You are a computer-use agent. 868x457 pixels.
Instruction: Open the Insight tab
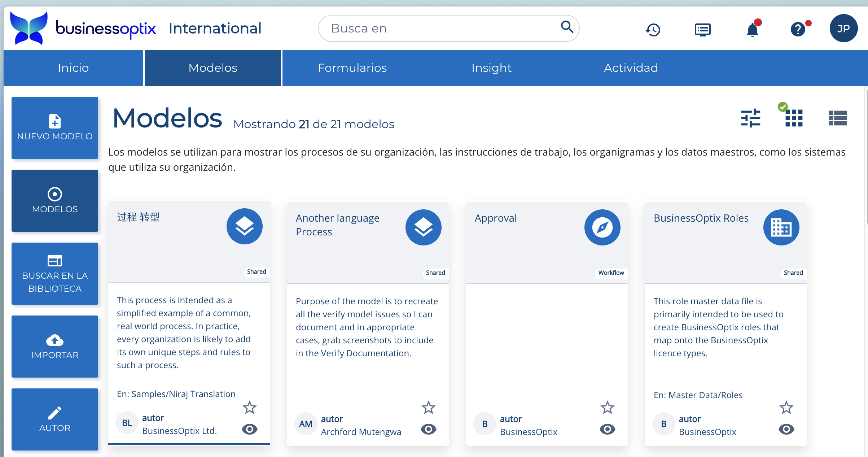[491, 68]
